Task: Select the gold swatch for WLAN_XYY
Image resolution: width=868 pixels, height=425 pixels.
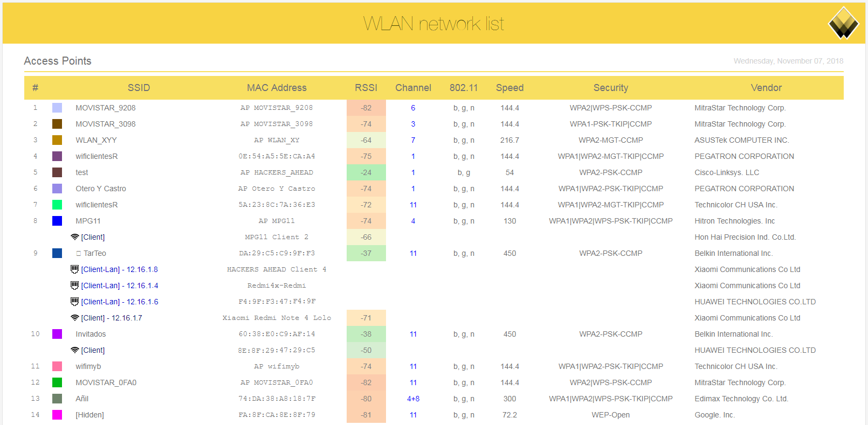Action: coord(57,140)
